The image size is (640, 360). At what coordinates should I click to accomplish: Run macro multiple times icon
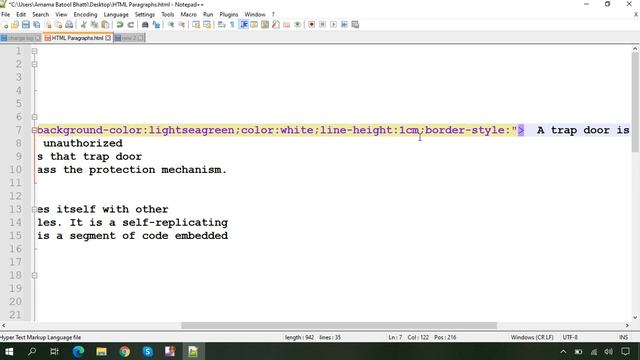click(x=344, y=24)
